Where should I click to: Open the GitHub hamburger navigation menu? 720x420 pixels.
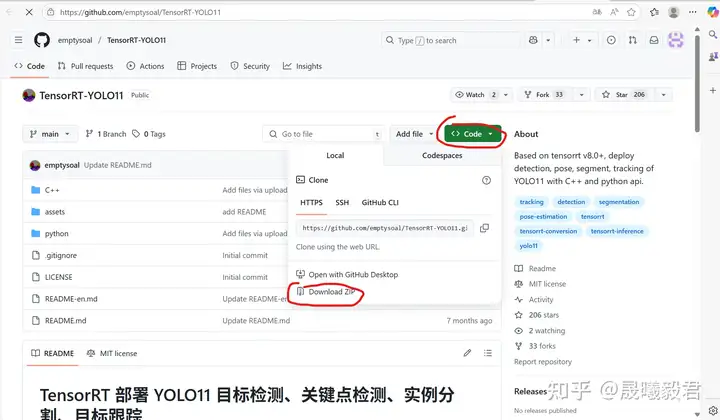pyautogui.click(x=18, y=40)
